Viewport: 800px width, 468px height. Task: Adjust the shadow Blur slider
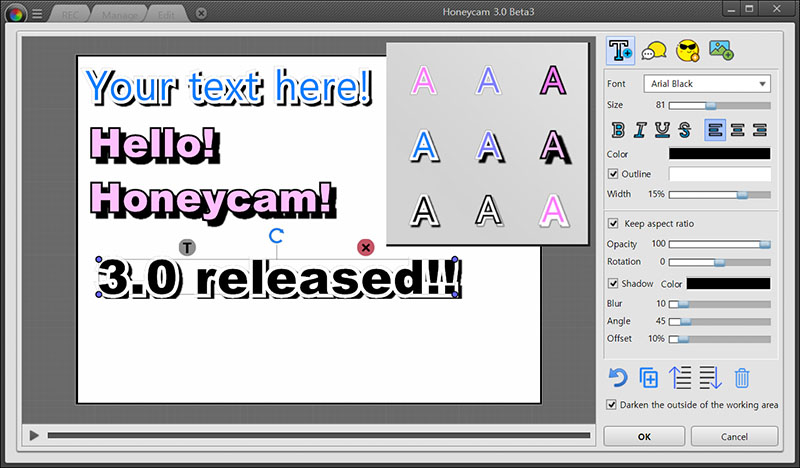click(720, 304)
